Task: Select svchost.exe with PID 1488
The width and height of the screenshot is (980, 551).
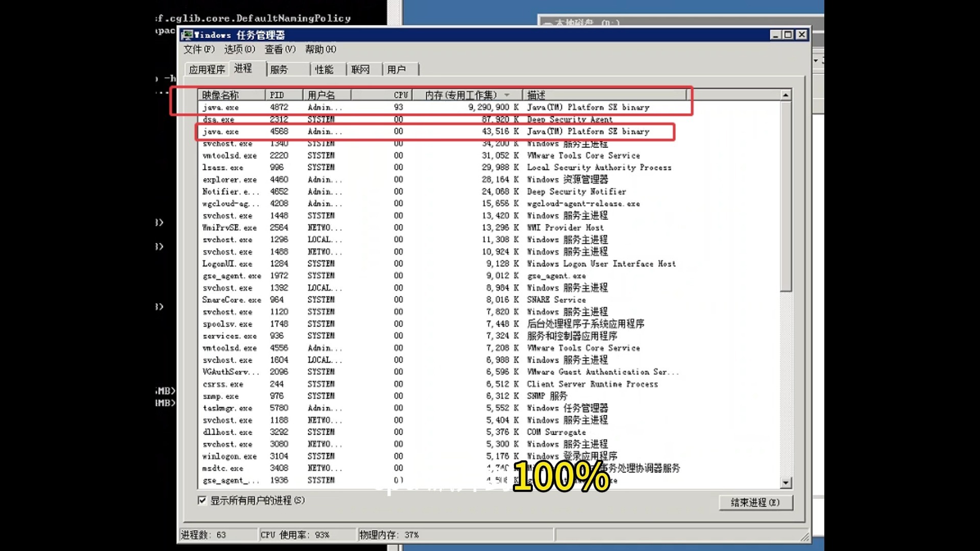Action: point(443,252)
